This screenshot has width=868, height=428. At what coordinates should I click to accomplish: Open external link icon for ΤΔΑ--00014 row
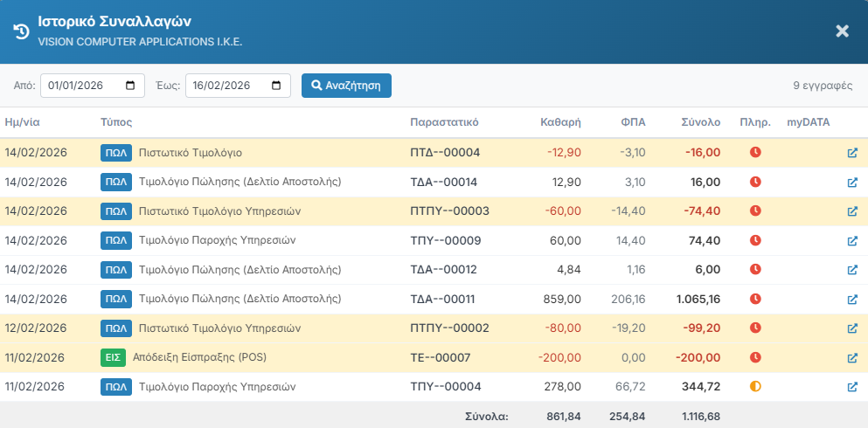coord(852,183)
